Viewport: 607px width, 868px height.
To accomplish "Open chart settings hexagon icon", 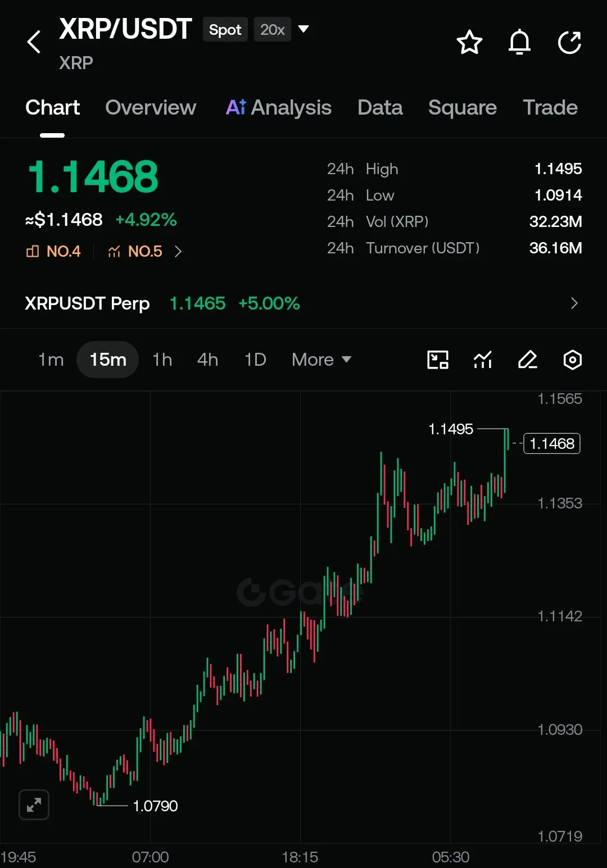I will click(x=572, y=360).
